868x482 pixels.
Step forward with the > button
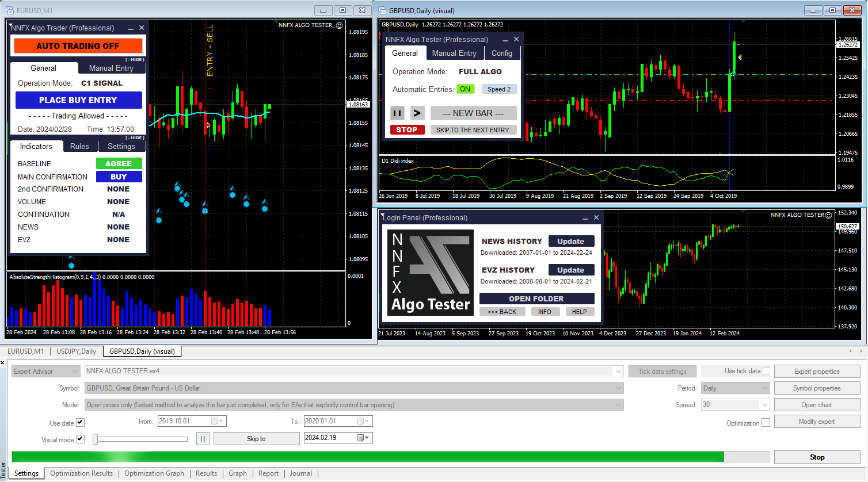417,113
